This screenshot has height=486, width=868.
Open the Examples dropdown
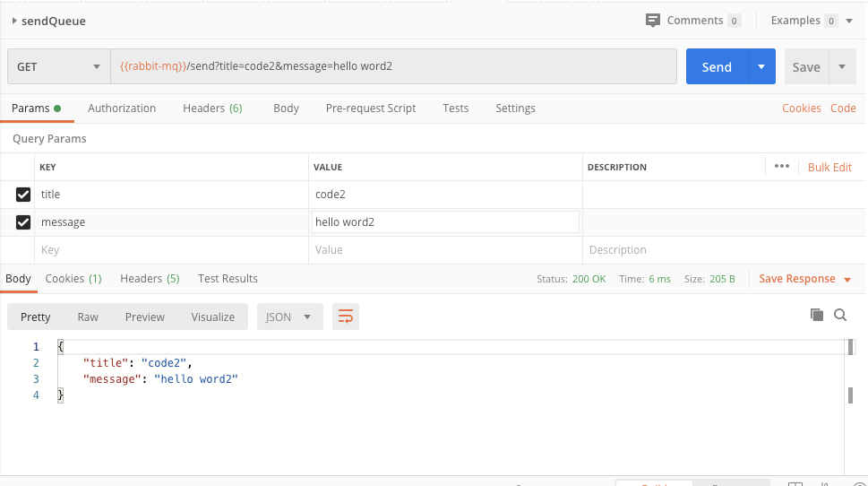click(x=812, y=21)
